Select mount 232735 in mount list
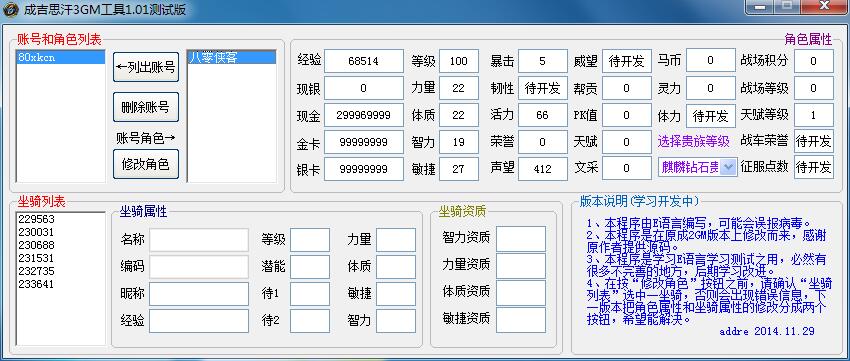 [61, 271]
